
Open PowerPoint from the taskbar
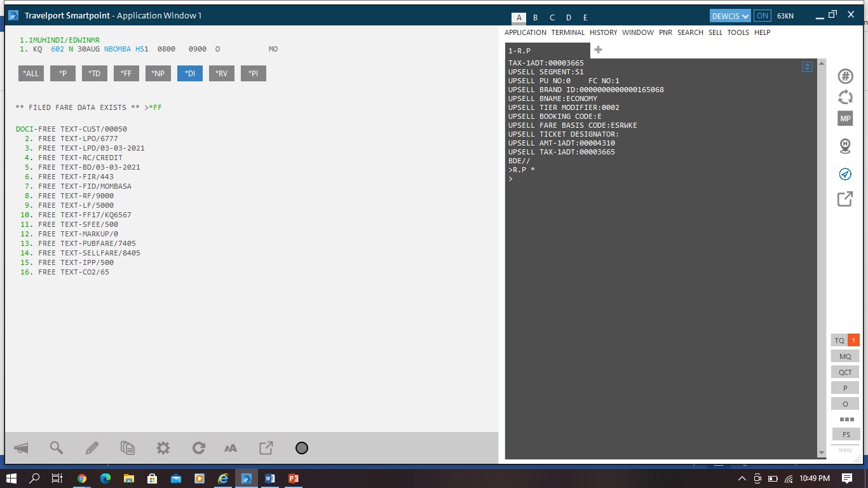293,478
